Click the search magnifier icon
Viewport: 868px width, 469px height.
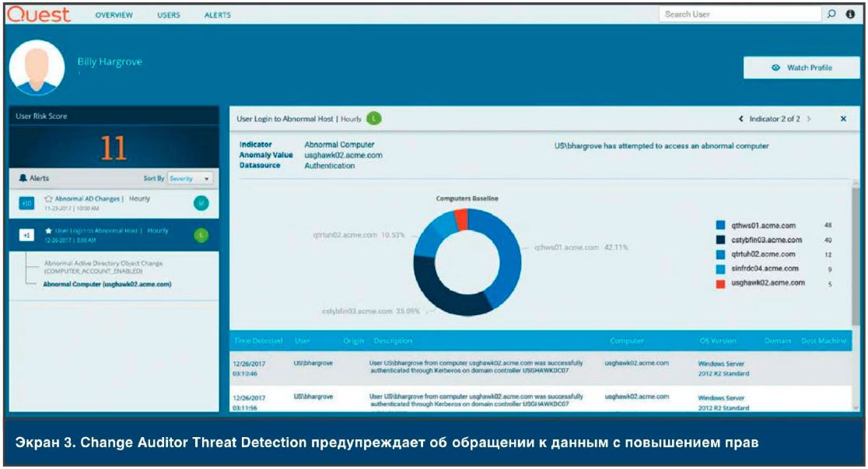[x=831, y=14]
